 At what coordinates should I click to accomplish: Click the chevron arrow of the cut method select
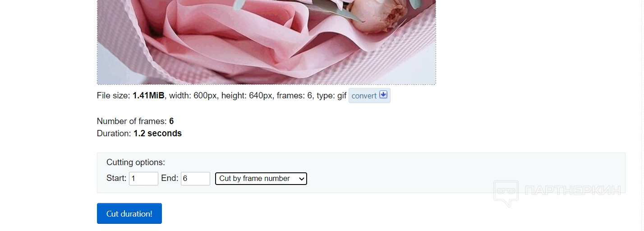[x=302, y=179]
